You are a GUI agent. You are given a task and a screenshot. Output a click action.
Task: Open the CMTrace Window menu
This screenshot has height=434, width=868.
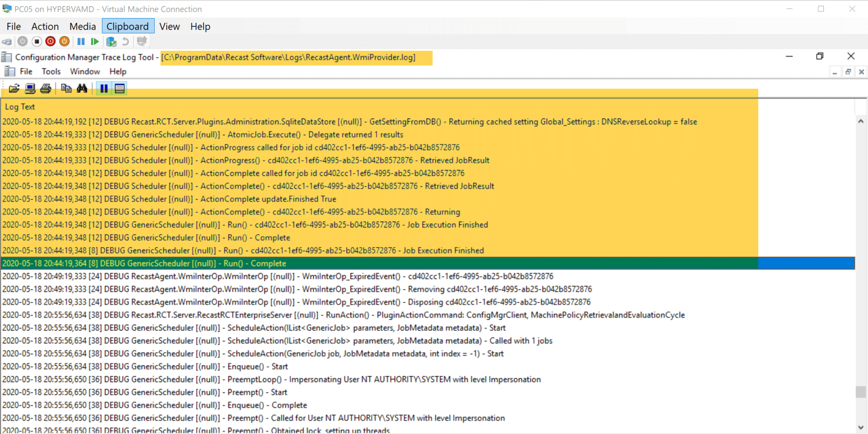pos(85,72)
